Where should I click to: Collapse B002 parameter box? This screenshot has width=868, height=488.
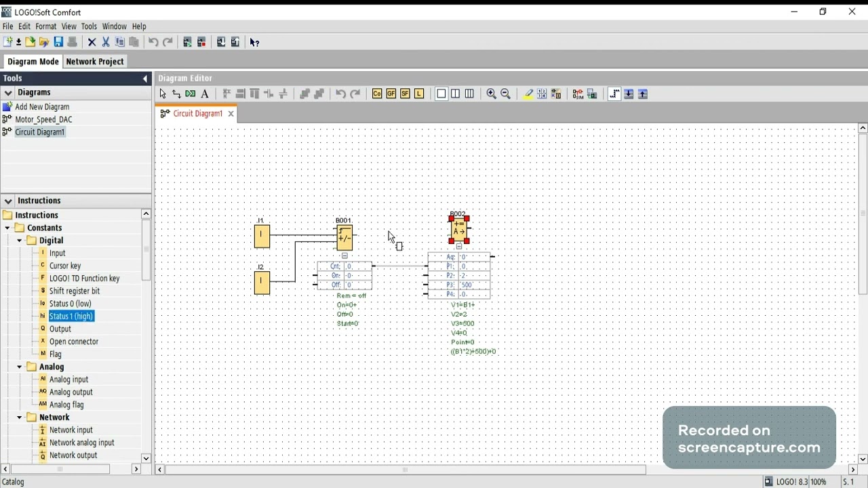pyautogui.click(x=459, y=247)
